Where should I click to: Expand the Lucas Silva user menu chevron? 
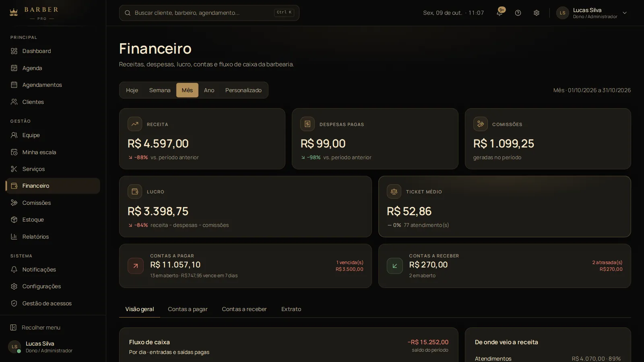point(625,13)
